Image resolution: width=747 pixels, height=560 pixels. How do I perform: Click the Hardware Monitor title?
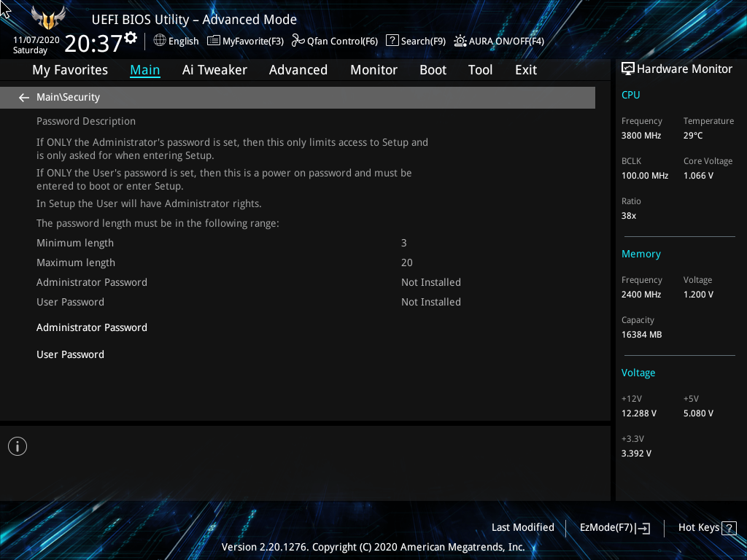pos(684,69)
